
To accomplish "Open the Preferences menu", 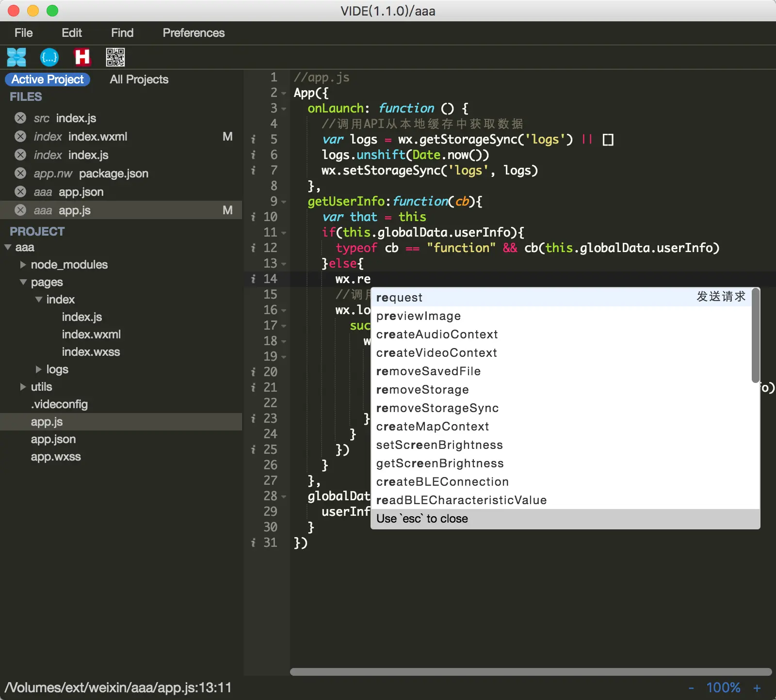I will (194, 33).
